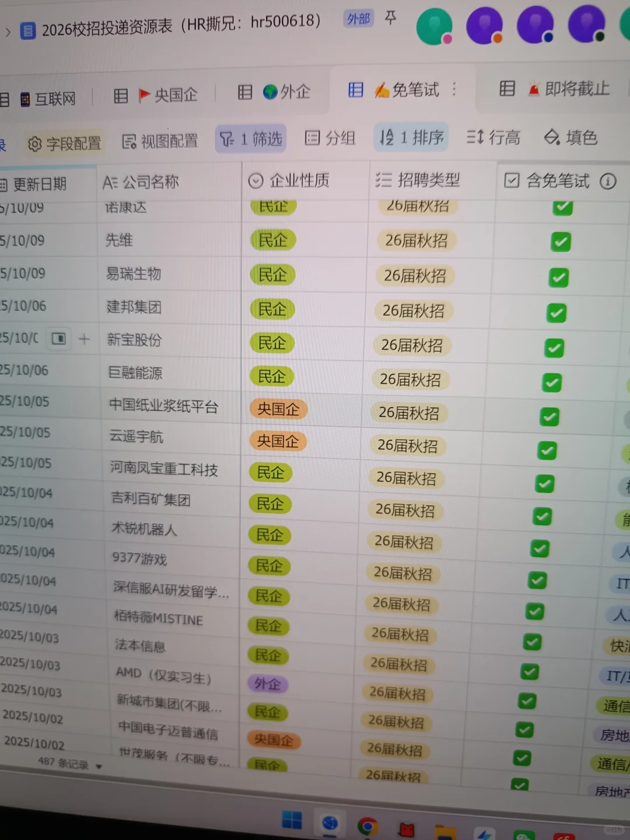This screenshot has height=840, width=630.
Task: Switch to the 外企 view tab
Action: coord(286,92)
